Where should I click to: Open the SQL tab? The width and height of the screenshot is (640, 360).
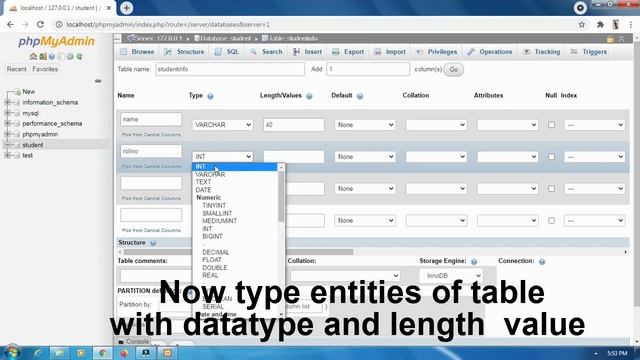(227, 52)
